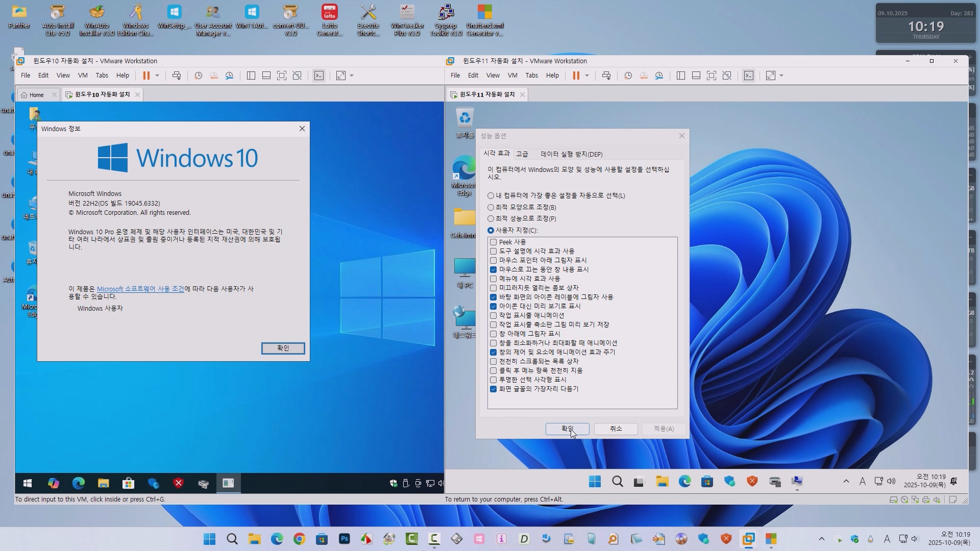Viewport: 980px width, 551px height.
Task: Pause the Windows 11 VM with the suspend icon
Action: tap(576, 76)
